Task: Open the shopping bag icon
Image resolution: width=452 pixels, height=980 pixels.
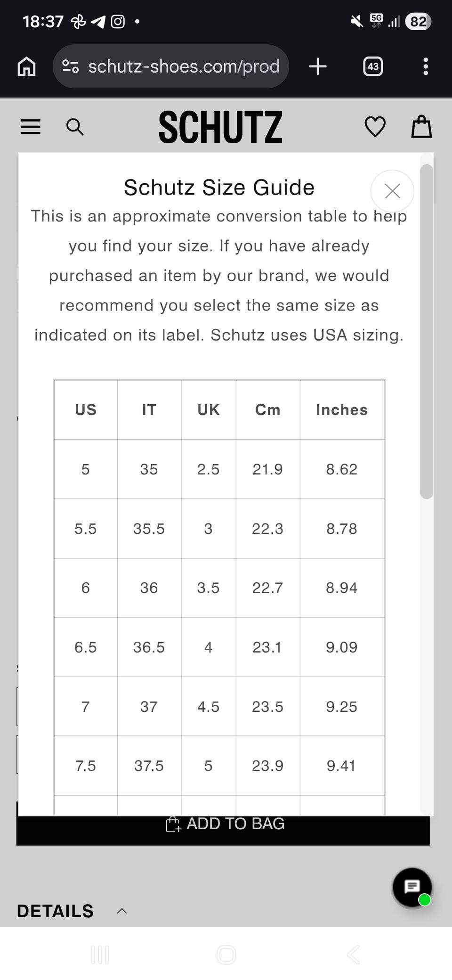Action: (x=421, y=127)
